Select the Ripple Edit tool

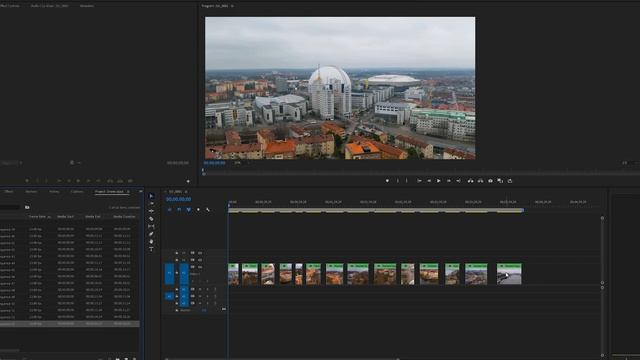[x=151, y=211]
